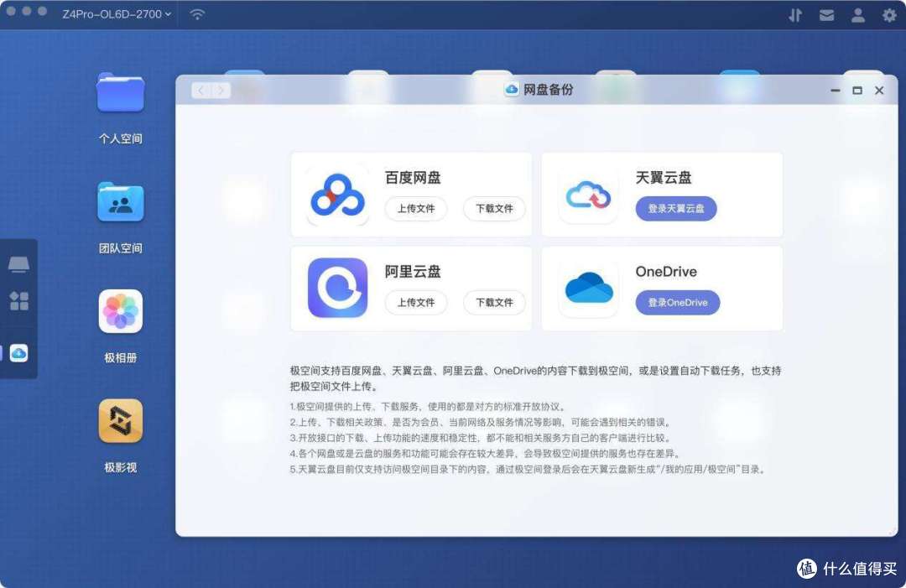906x588 pixels.
Task: Click 上传文件 under 阿里云盘
Action: click(416, 302)
